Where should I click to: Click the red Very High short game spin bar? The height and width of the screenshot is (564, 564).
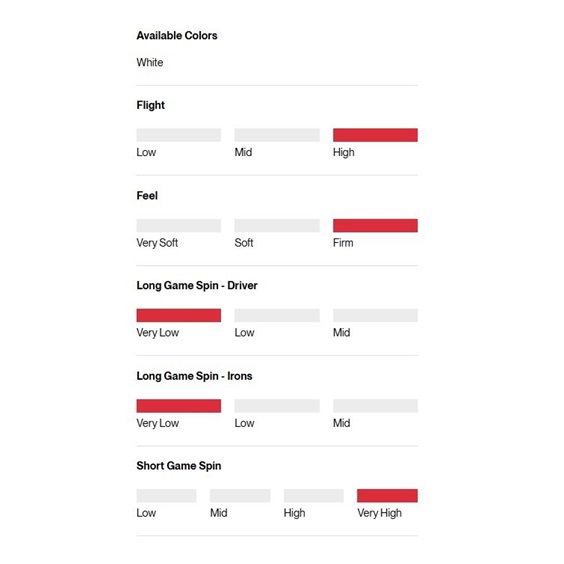(387, 496)
